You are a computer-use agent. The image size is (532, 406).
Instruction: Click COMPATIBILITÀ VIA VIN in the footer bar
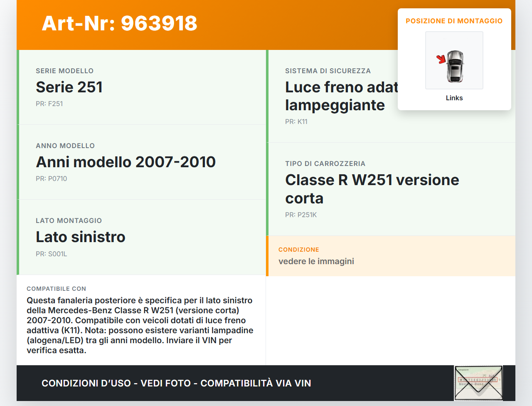coord(256,383)
